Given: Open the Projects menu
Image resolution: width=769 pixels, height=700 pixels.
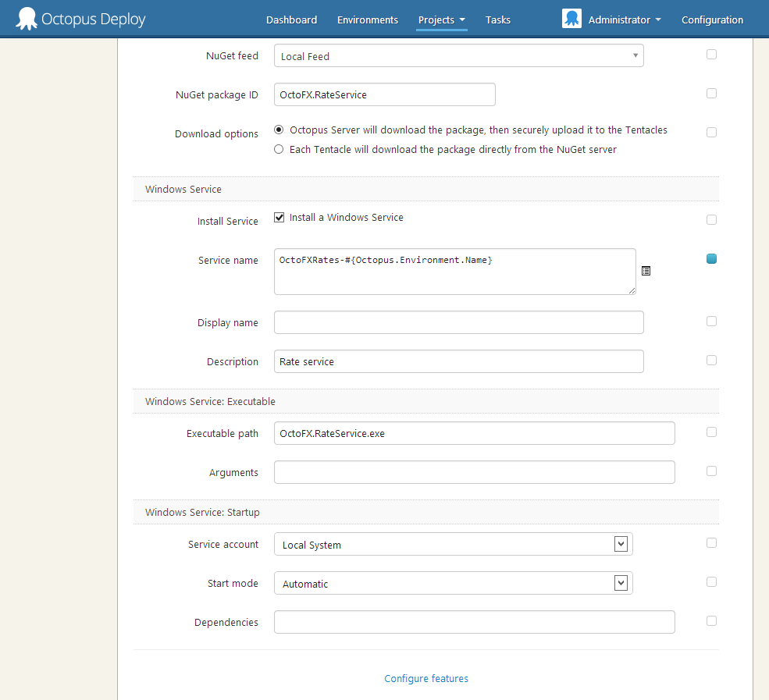Looking at the screenshot, I should pyautogui.click(x=441, y=20).
